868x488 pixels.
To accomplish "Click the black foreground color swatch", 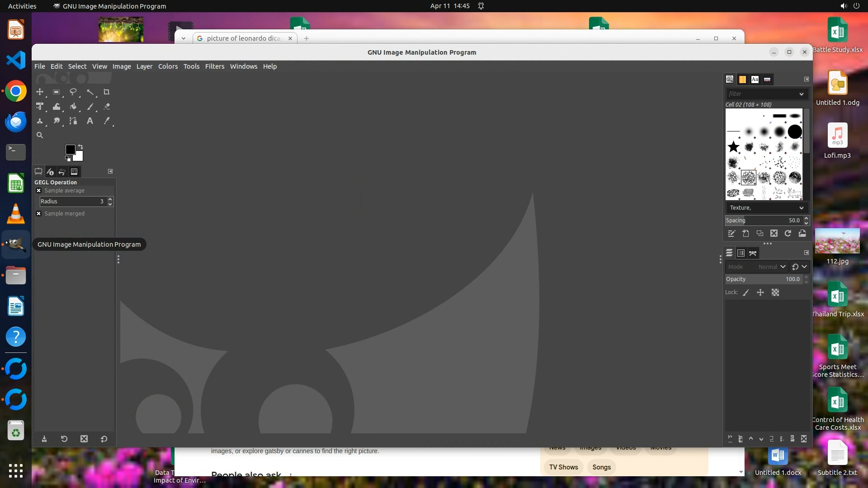I will pyautogui.click(x=70, y=150).
